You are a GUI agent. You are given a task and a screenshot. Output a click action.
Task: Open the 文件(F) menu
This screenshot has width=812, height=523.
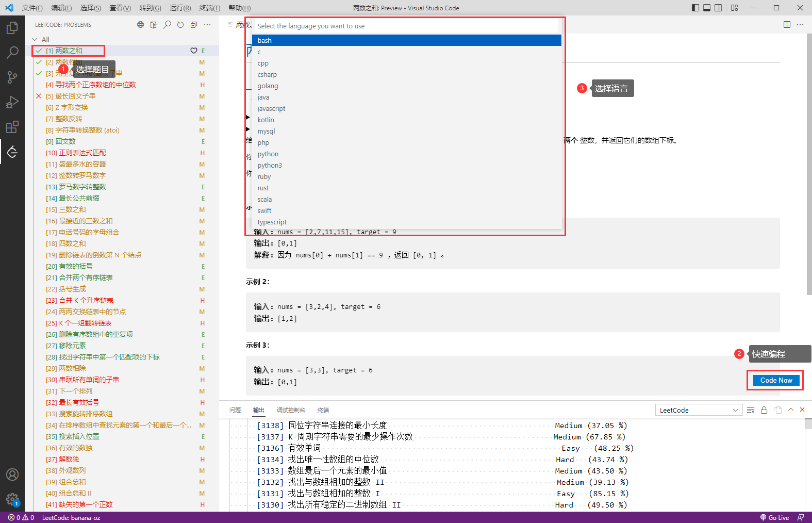(32, 8)
